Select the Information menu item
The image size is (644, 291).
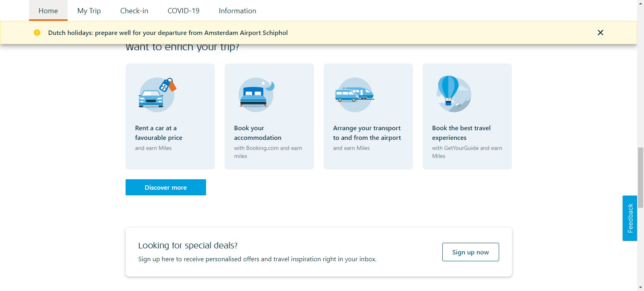point(237,11)
